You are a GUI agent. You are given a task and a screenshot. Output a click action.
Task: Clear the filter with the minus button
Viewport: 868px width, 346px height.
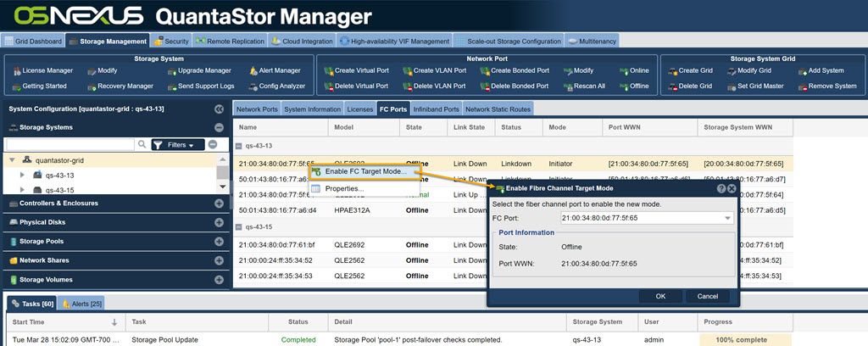213,144
